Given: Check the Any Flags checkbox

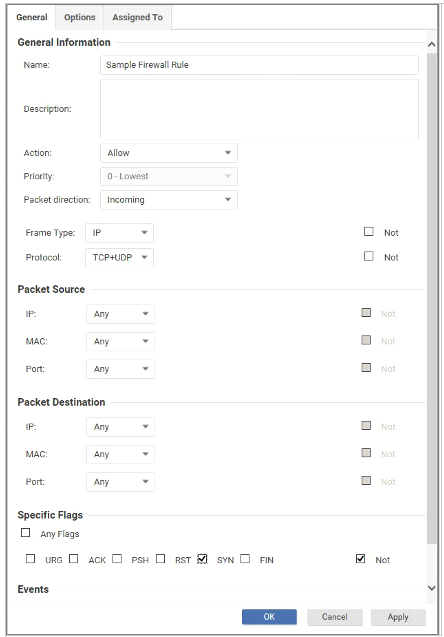Looking at the screenshot, I should pos(26,533).
